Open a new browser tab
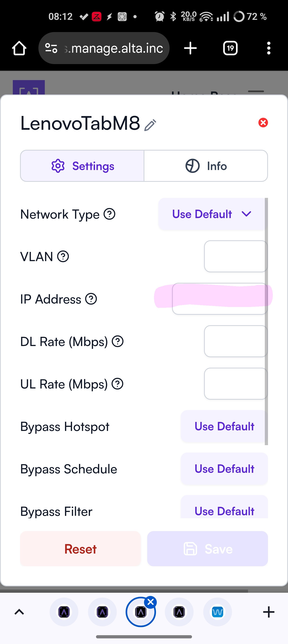Screen dimensions: 288x644 (190, 48)
